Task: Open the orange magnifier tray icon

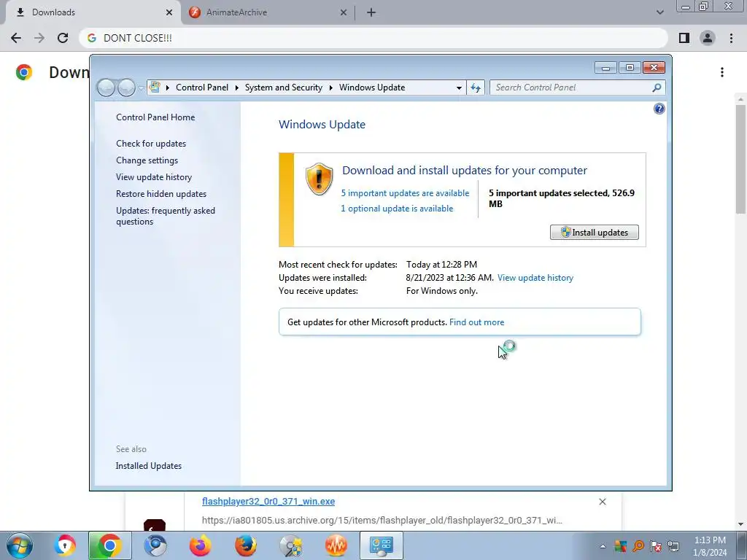Action: 638,546
